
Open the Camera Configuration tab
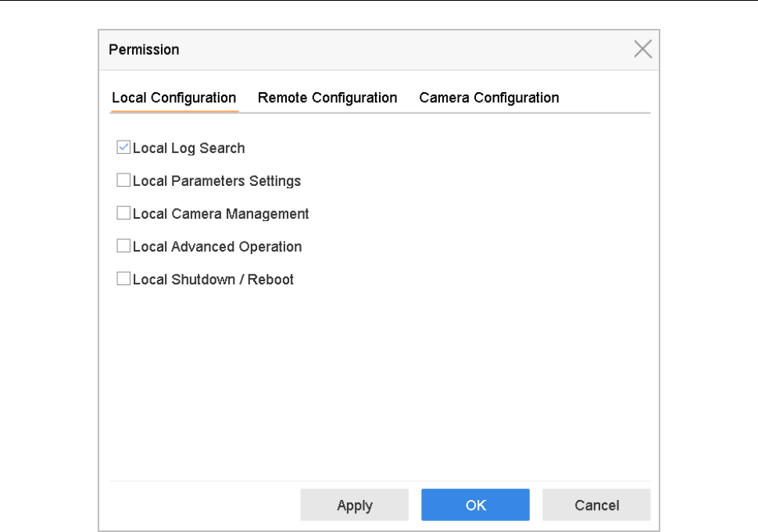click(488, 98)
